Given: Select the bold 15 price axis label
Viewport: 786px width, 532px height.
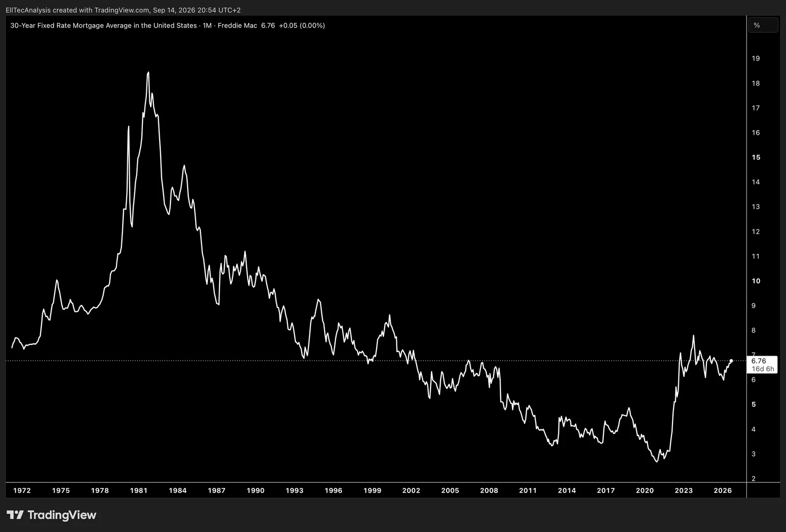Looking at the screenshot, I should [756, 157].
